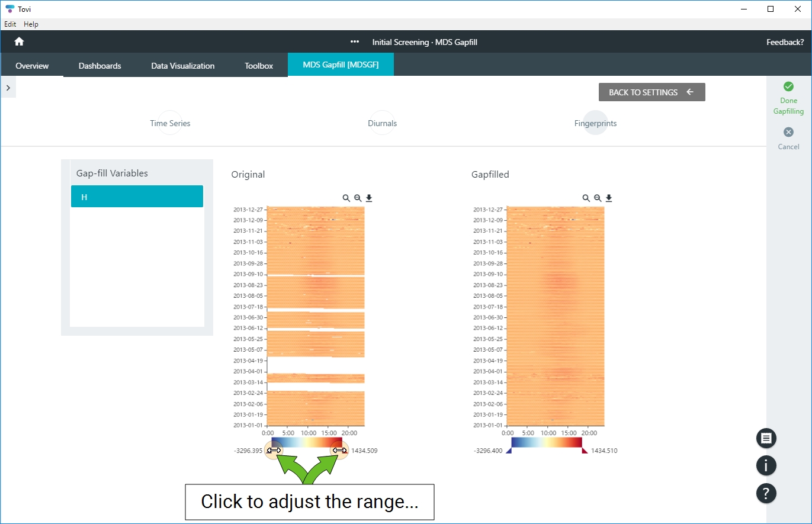Expand the collapsed left side panel

(8, 88)
